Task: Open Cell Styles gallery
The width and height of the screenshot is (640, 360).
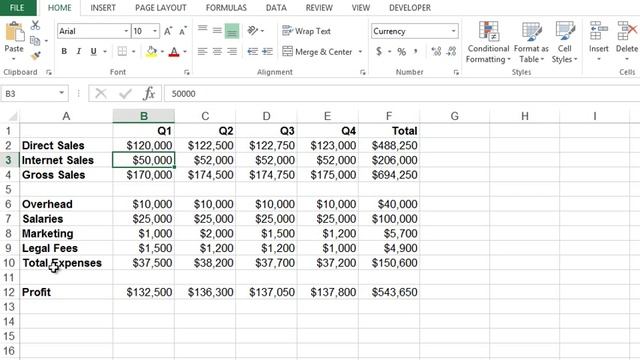Action: click(565, 42)
